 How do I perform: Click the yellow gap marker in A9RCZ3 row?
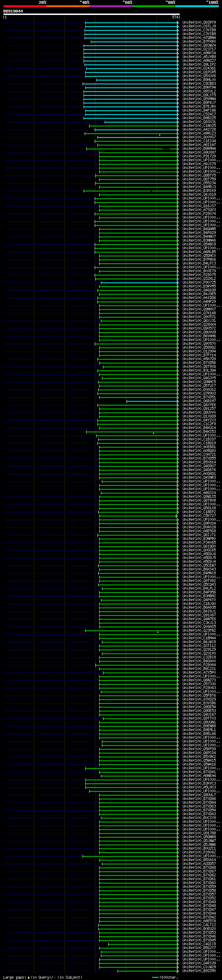tap(159, 135)
